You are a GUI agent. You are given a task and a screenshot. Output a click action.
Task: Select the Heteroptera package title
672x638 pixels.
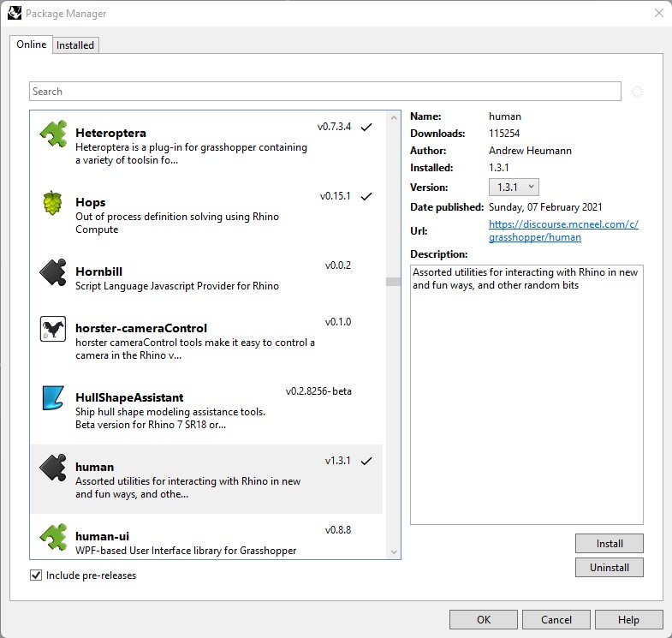coord(110,133)
